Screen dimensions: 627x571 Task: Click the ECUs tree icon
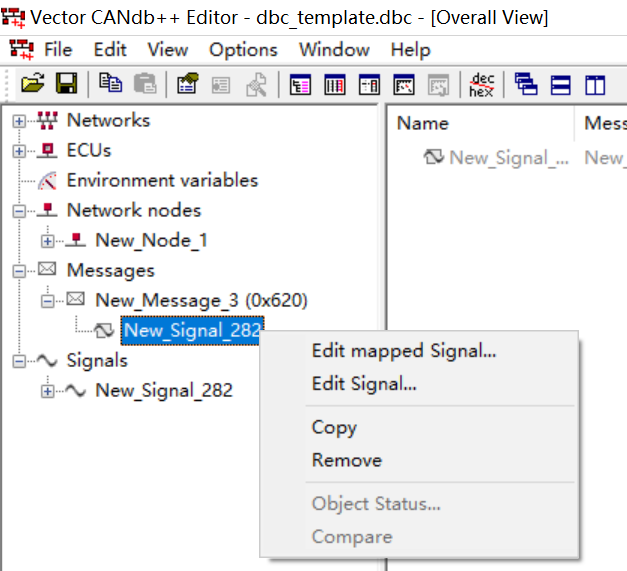point(48,151)
